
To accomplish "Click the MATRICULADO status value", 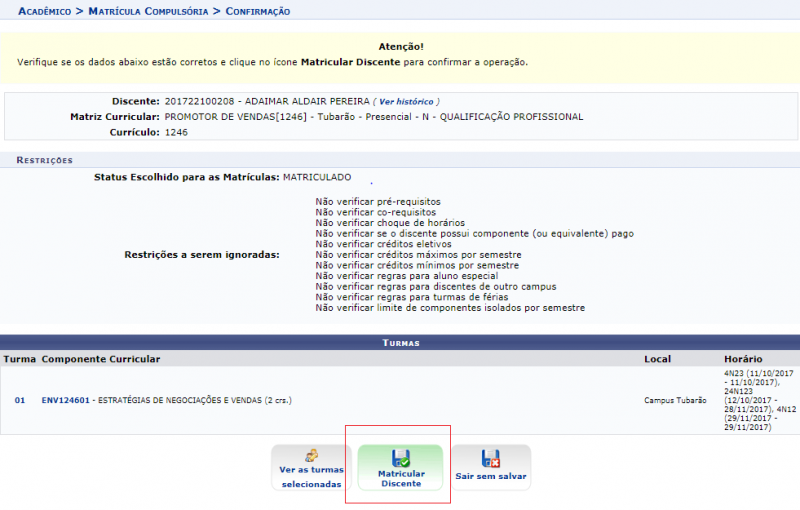I will point(317,177).
